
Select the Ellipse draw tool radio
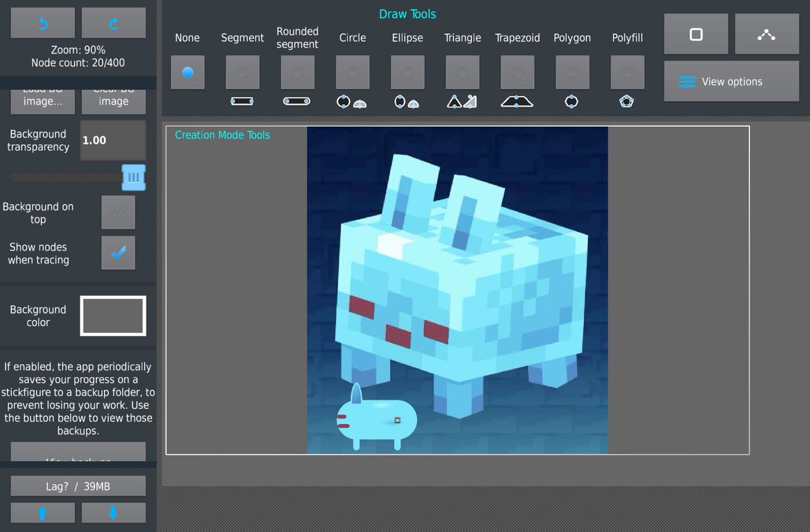click(408, 72)
